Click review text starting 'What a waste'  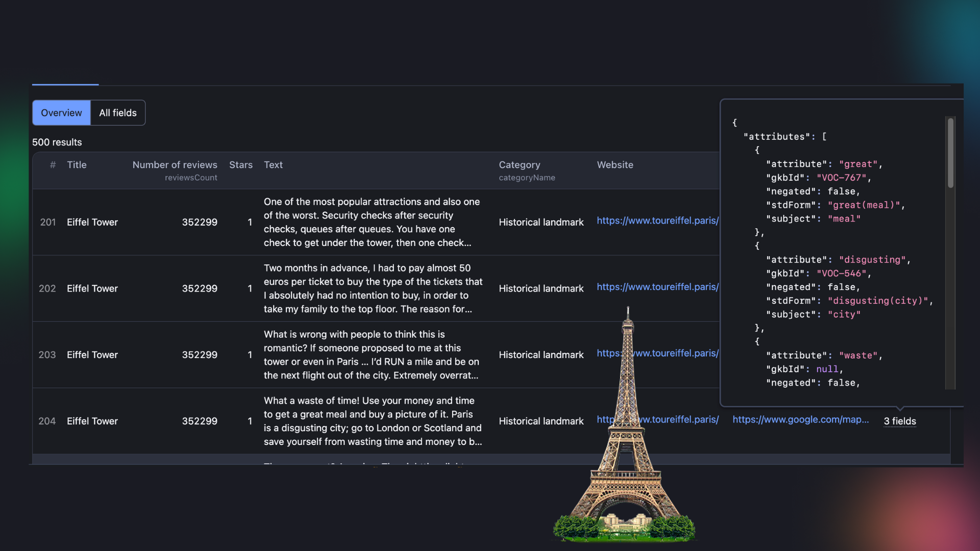373,421
